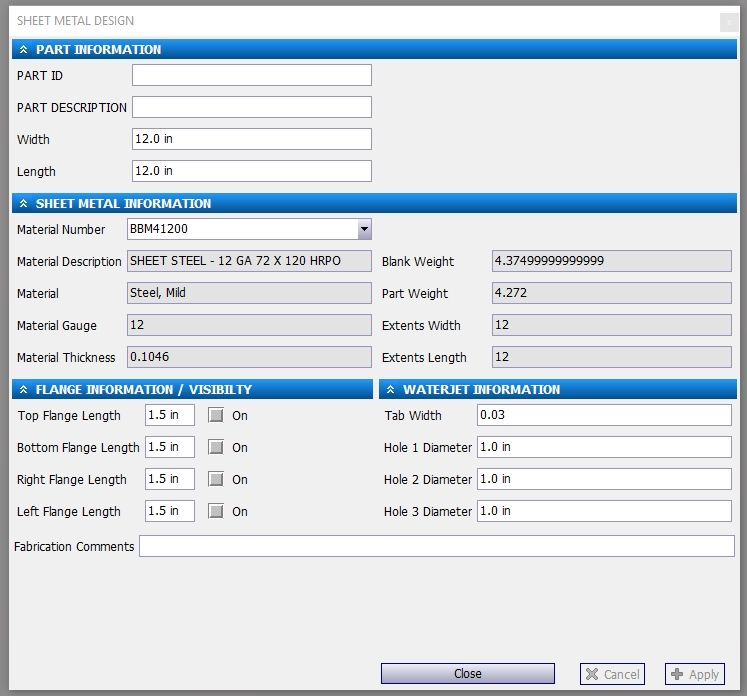Select the Top Flange Length input
Viewport: 747px width, 696px height.
pyautogui.click(x=169, y=416)
